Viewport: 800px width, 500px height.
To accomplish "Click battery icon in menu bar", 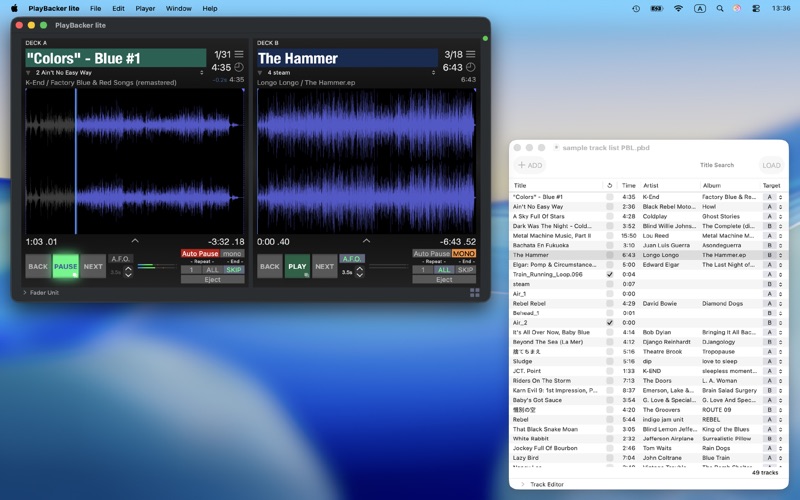I will (x=657, y=9).
